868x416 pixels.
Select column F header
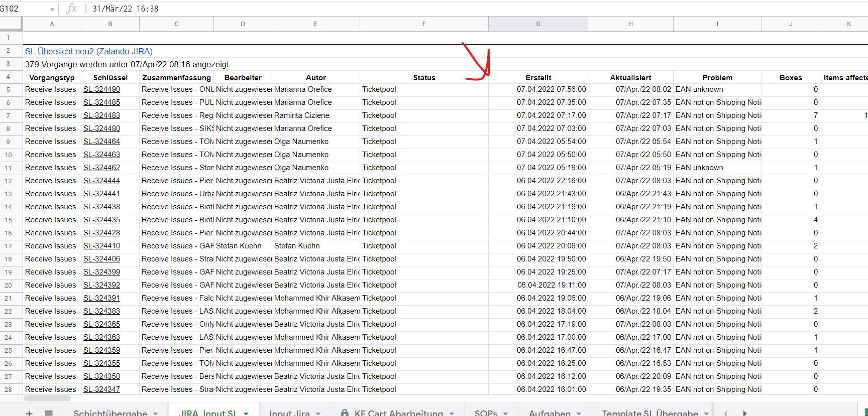[x=424, y=24]
